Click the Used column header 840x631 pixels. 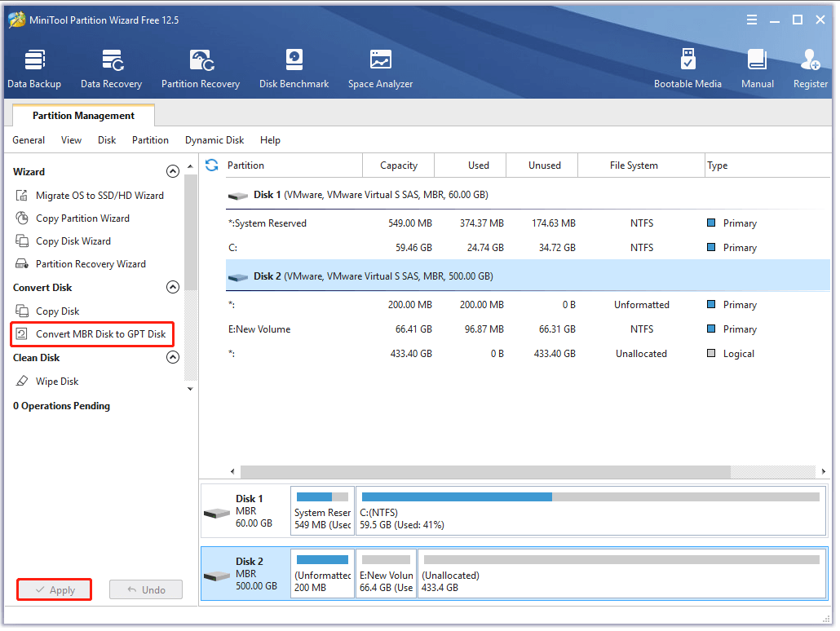coord(471,165)
